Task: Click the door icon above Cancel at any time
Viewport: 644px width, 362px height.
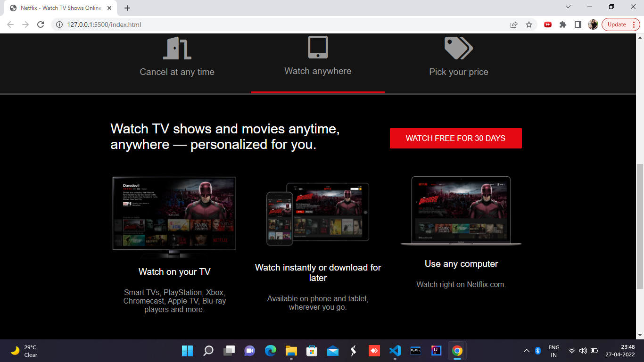Action: pos(177,47)
